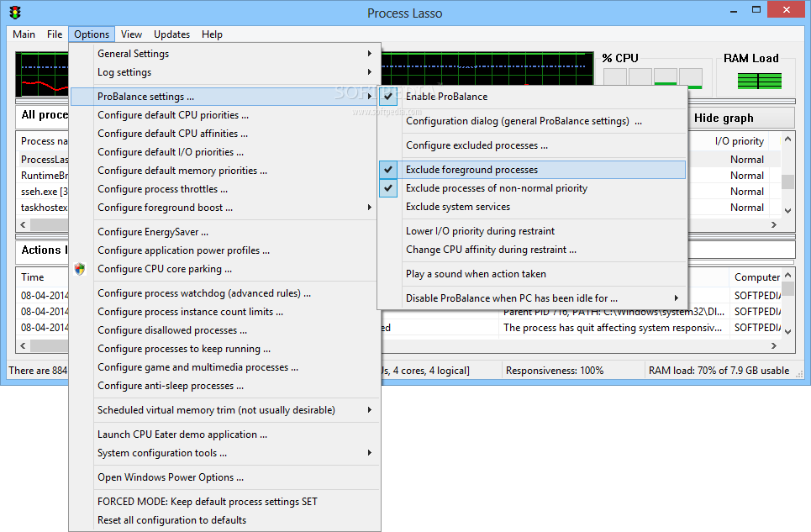Open Change CPU affinity during restraint
This screenshot has height=532, width=811.
click(x=532, y=250)
